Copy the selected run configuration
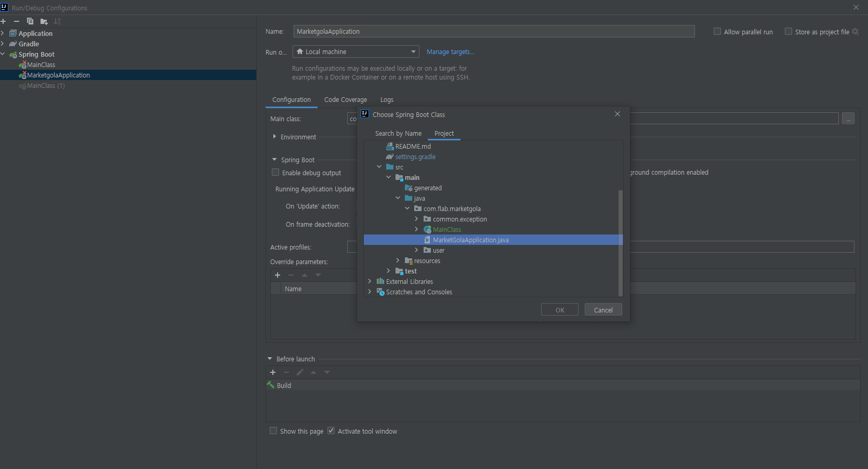 click(x=30, y=21)
